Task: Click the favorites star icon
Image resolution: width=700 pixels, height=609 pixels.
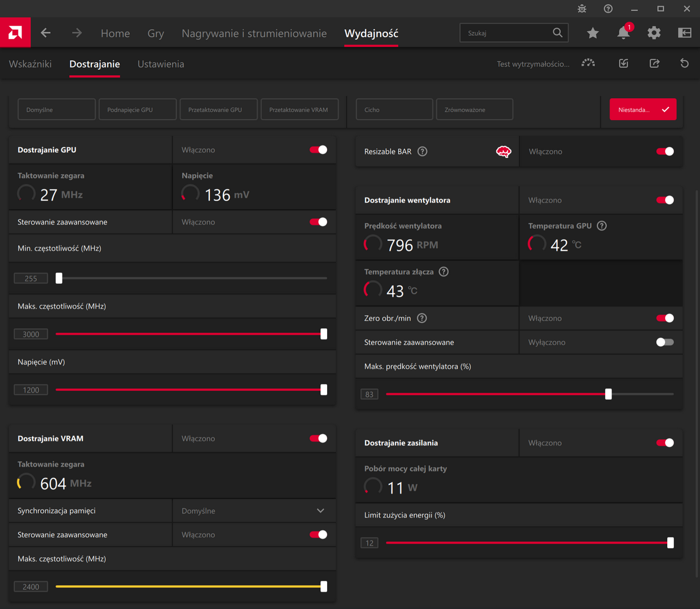Action: click(x=593, y=33)
